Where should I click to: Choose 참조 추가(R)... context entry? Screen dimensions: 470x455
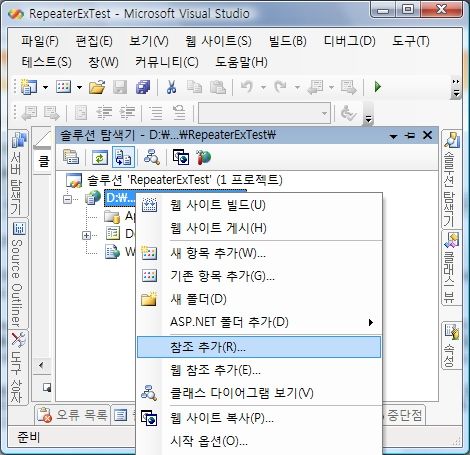click(x=259, y=347)
